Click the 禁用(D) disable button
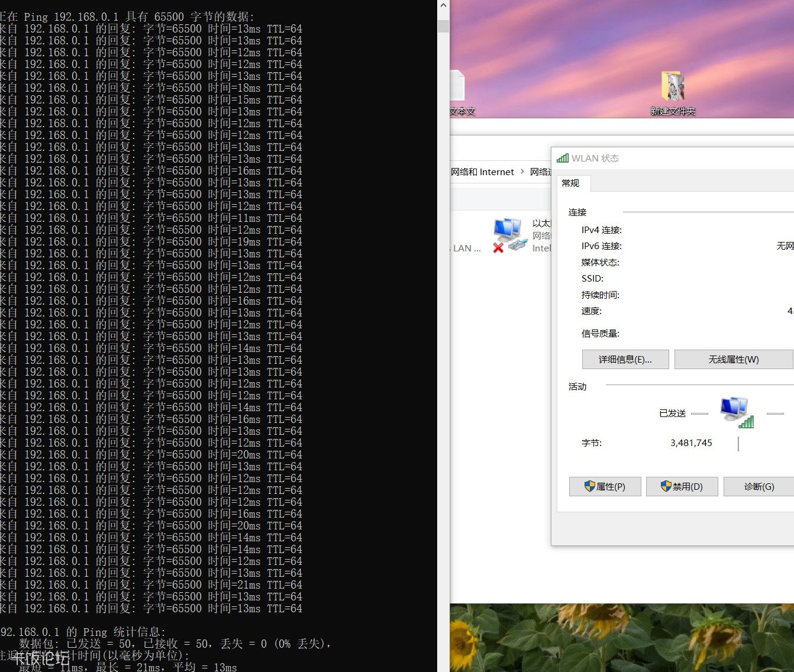This screenshot has height=672, width=794. [682, 486]
